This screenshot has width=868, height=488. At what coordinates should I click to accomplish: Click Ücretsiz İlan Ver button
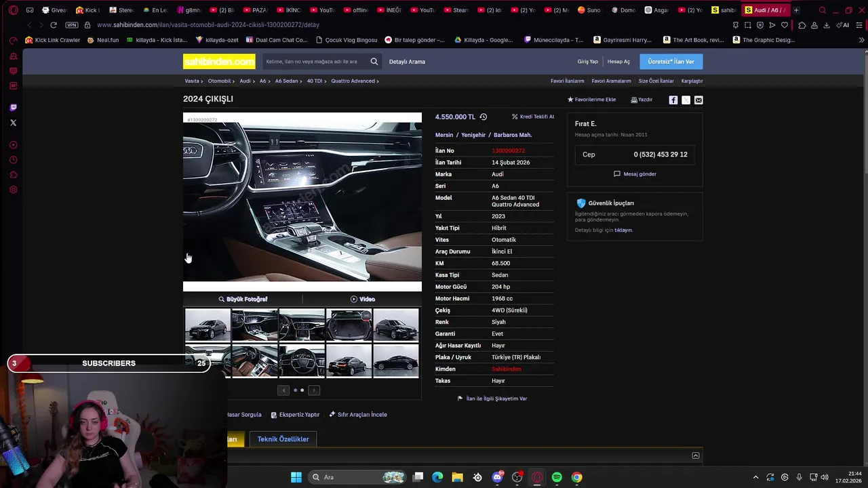(671, 62)
